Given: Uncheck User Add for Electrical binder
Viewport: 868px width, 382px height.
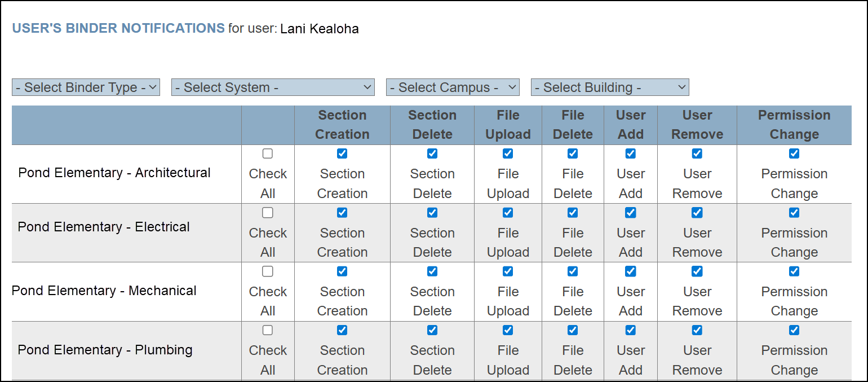Looking at the screenshot, I should tap(631, 213).
